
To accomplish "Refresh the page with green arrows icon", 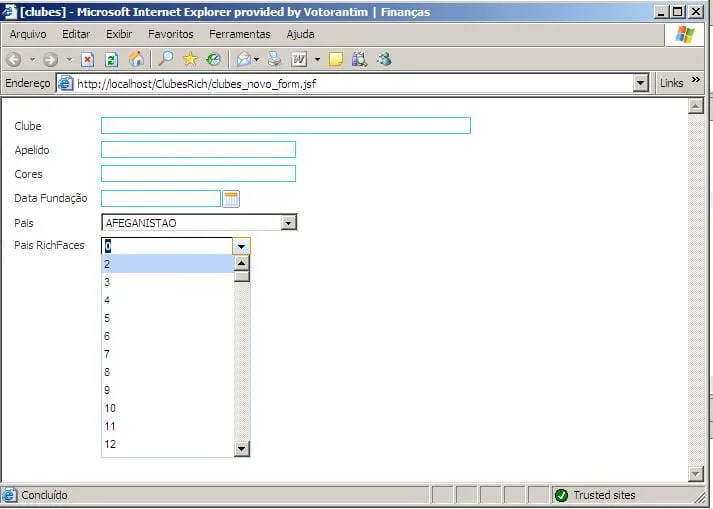I will 111,60.
